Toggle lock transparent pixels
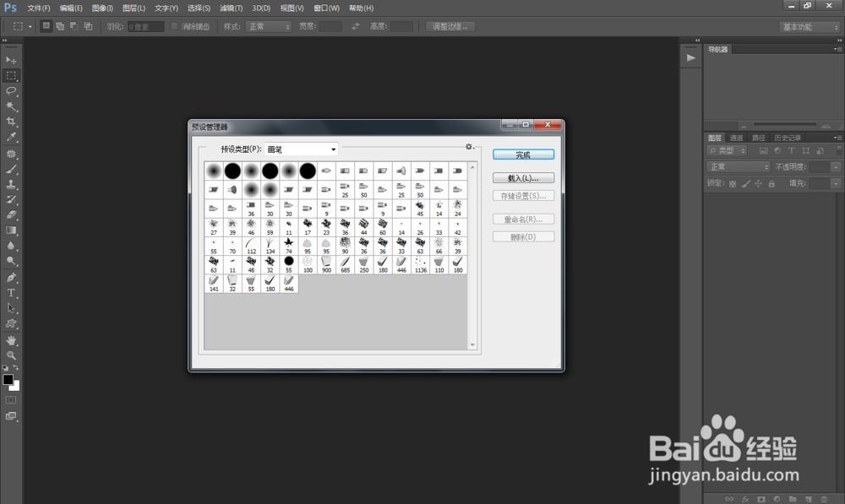 [733, 183]
